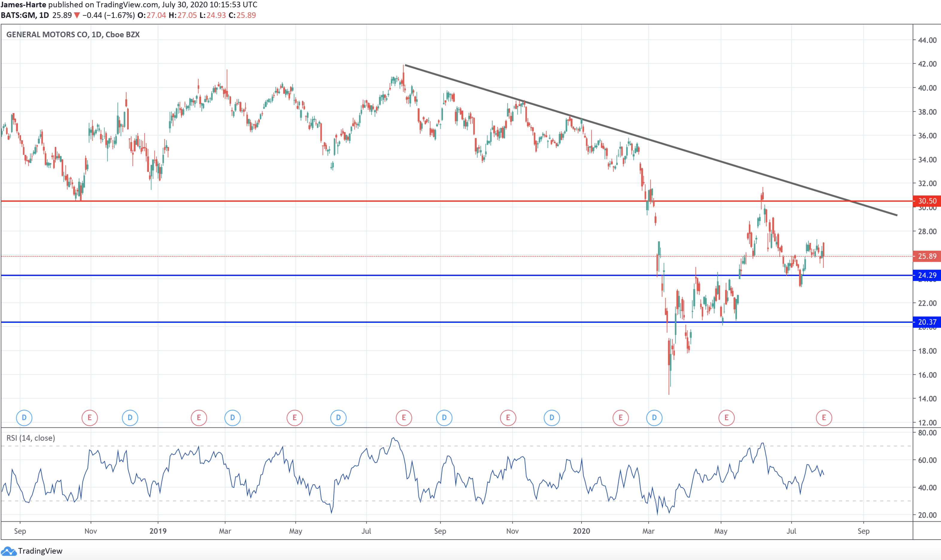
Task: Click the earnings E marker near Nov 2018
Action: pos(89,418)
